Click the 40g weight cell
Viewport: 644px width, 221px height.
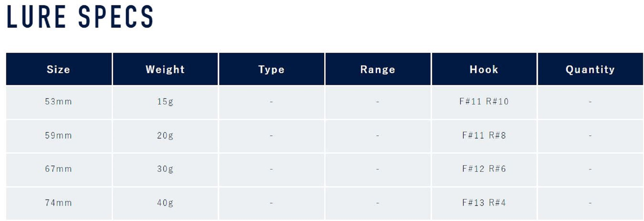coord(165,203)
